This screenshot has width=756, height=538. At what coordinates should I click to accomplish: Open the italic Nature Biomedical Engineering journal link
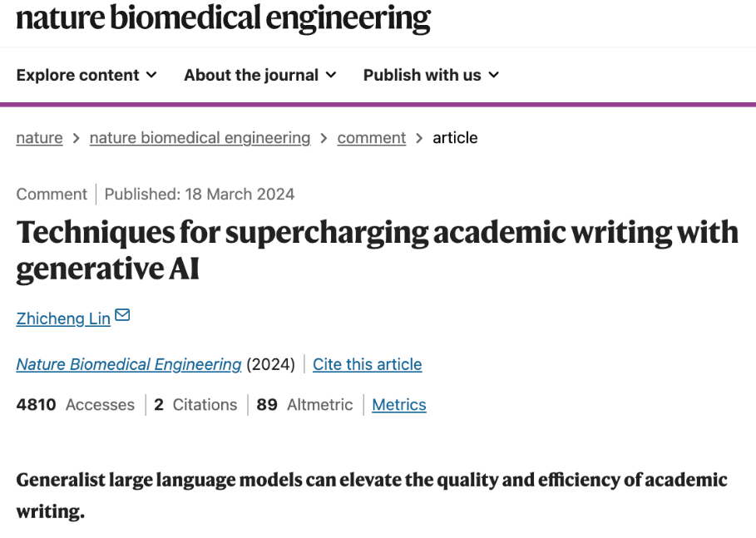click(x=129, y=364)
